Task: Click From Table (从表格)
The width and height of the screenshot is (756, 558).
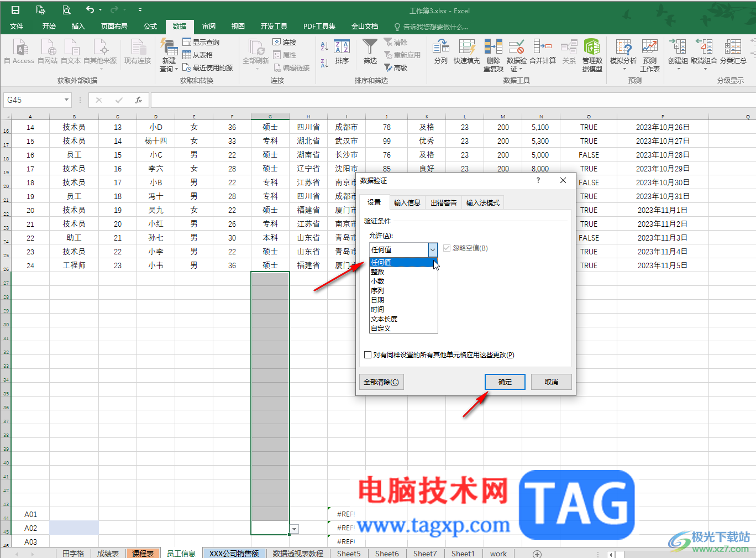Action: tap(198, 55)
